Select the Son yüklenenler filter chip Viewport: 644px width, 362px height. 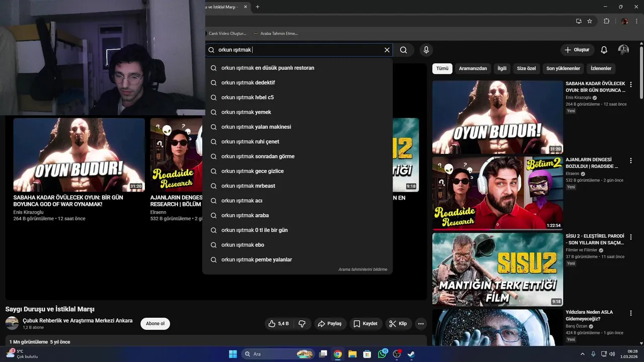563,68
